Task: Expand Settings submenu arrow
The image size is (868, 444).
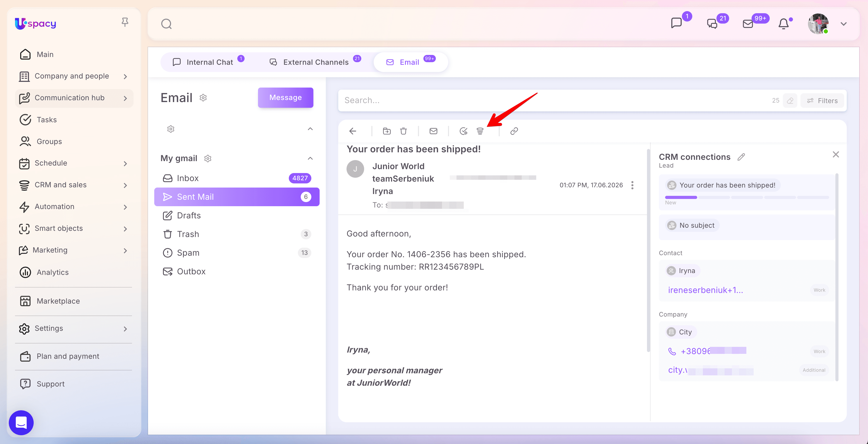Action: 125,329
